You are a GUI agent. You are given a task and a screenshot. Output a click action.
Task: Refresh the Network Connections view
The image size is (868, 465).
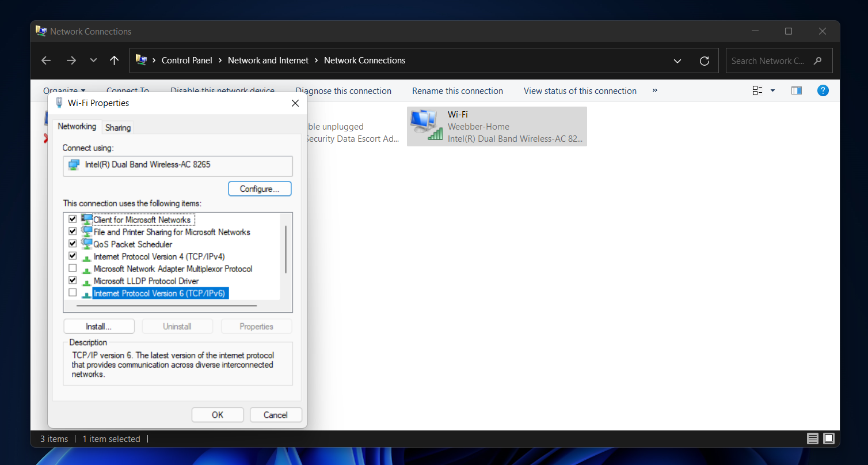click(704, 61)
